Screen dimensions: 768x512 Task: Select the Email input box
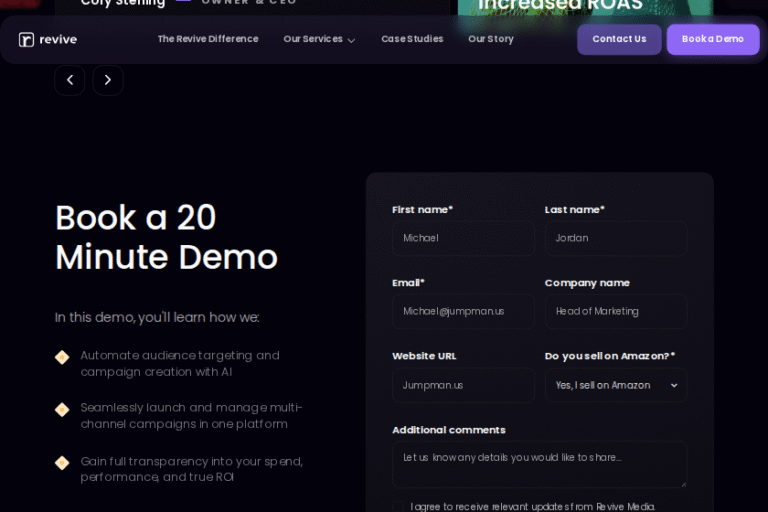[462, 311]
